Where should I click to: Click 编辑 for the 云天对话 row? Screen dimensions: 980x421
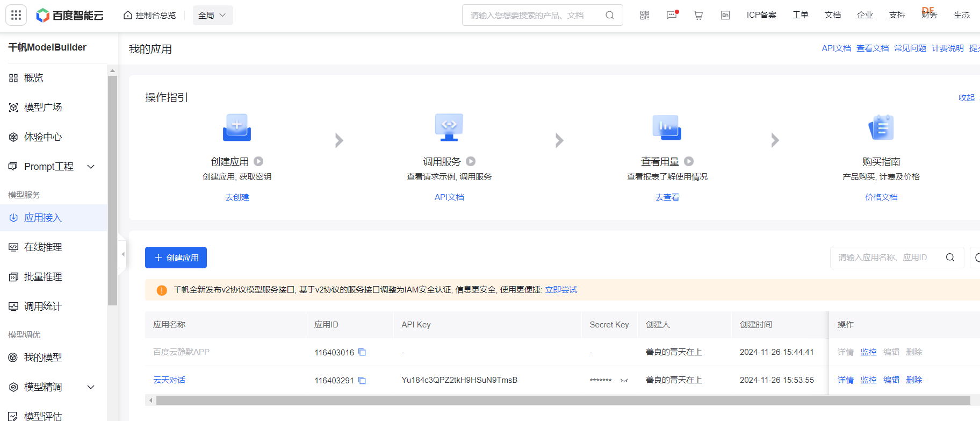point(891,380)
